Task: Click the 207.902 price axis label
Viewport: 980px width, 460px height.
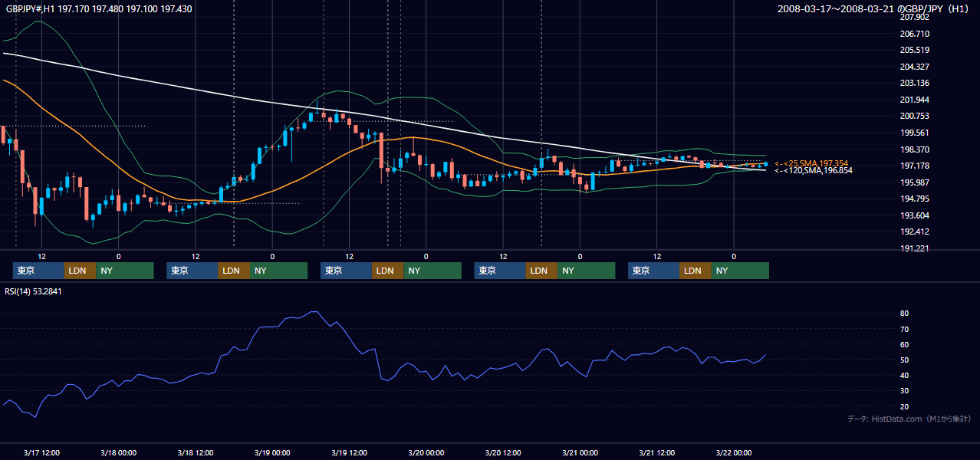Action: point(915,18)
